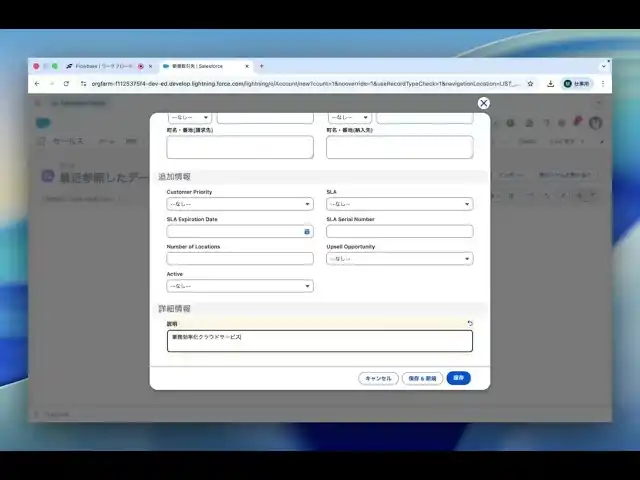Click the undo icon beside 説明 field
The width and height of the screenshot is (640, 480).
pyautogui.click(x=470, y=323)
